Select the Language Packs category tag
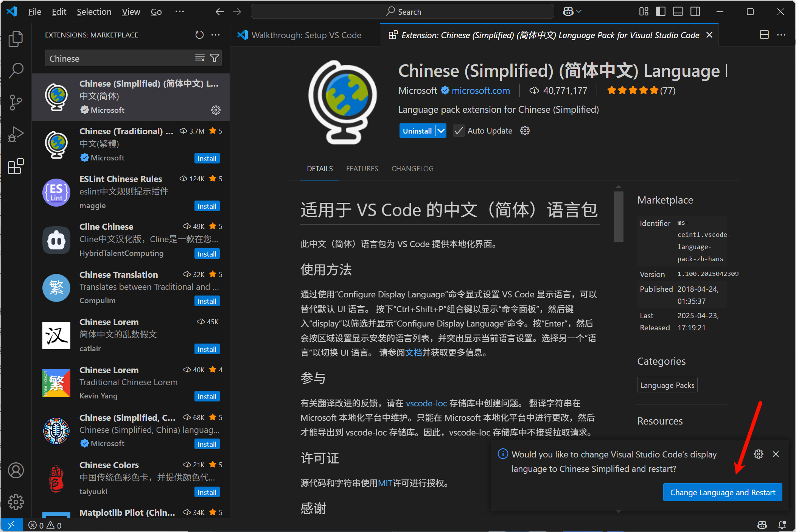 (x=667, y=385)
